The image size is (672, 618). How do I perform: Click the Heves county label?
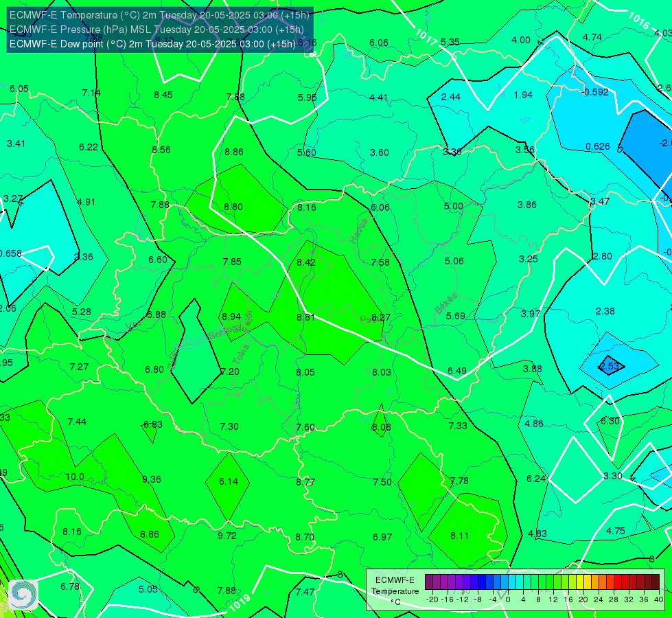click(359, 231)
